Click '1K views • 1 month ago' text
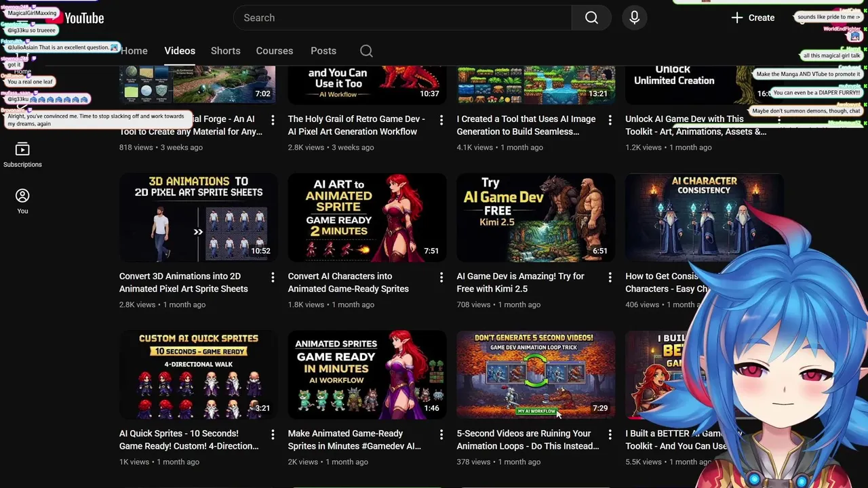 tap(159, 462)
